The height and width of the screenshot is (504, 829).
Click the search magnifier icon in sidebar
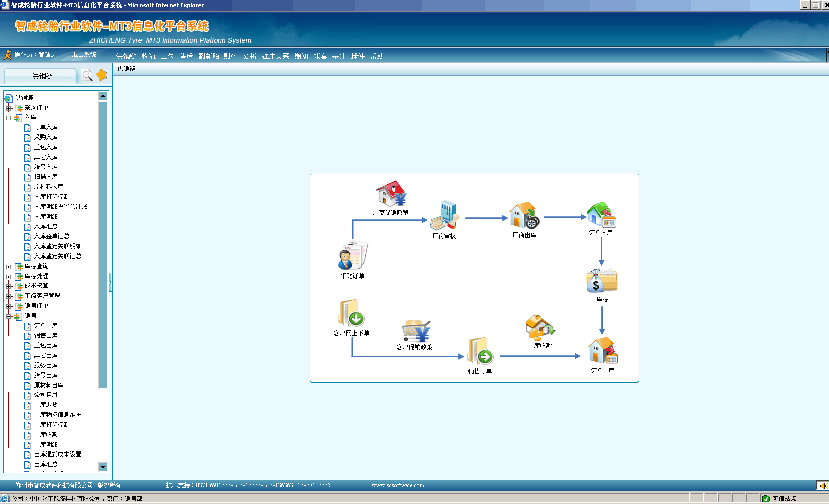tap(87, 75)
